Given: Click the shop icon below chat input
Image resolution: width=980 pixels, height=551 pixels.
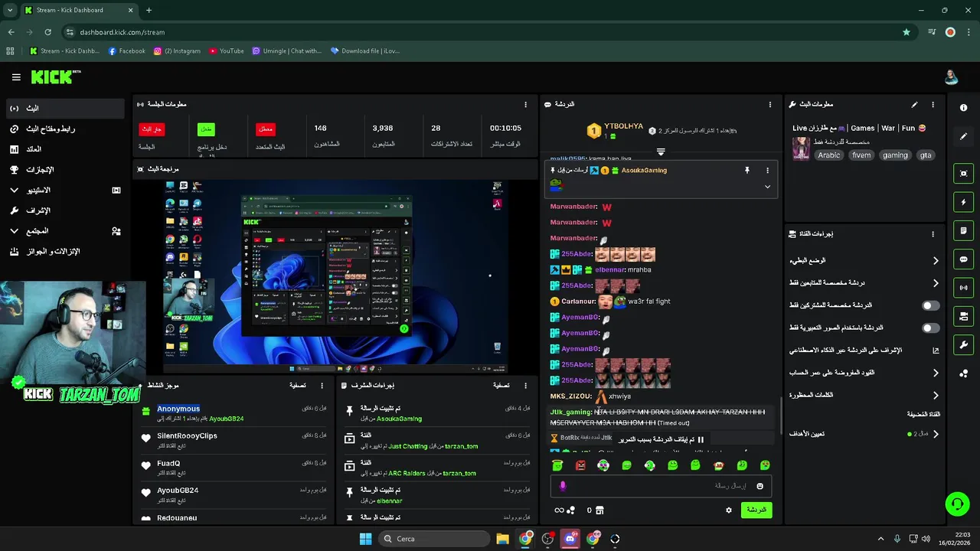Looking at the screenshot, I should click(599, 510).
